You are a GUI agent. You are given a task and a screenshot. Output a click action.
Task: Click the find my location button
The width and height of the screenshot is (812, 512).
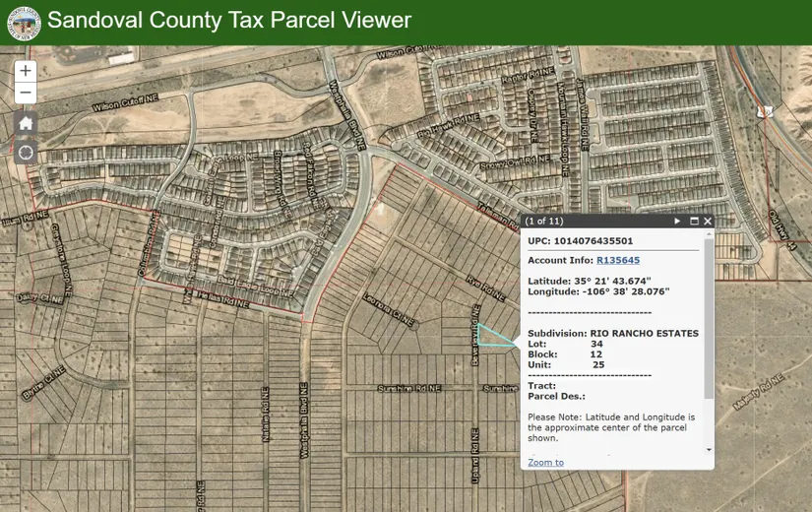coord(26,153)
